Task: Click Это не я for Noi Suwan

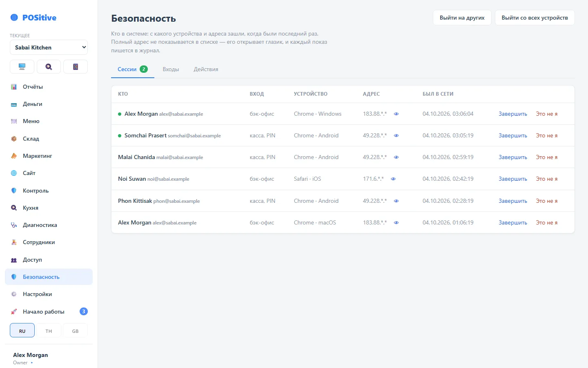Action: point(547,179)
